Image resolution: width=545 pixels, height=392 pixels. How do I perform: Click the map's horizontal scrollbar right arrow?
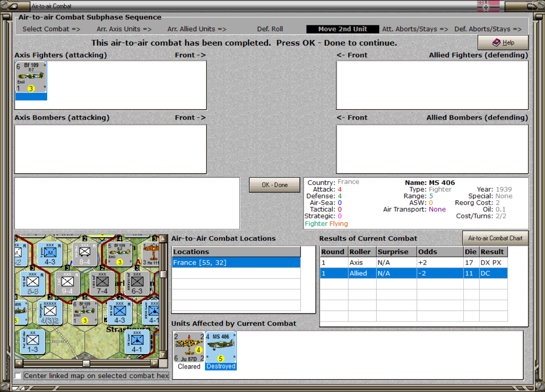(x=154, y=363)
